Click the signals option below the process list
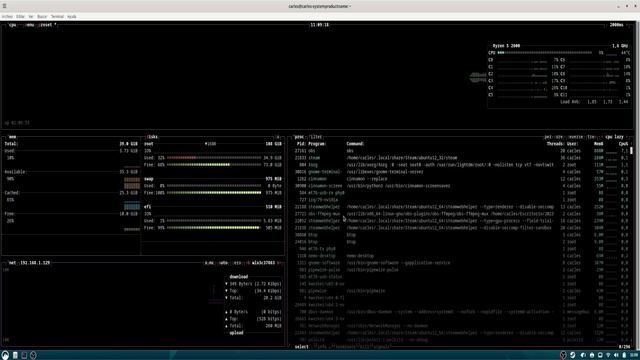The height and width of the screenshot is (360, 640). [x=381, y=347]
